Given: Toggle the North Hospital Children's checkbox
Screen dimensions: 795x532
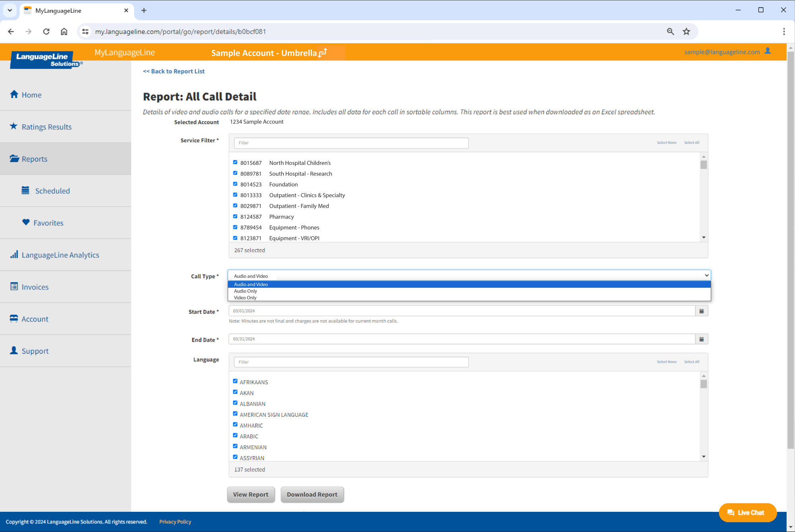Looking at the screenshot, I should (x=235, y=163).
